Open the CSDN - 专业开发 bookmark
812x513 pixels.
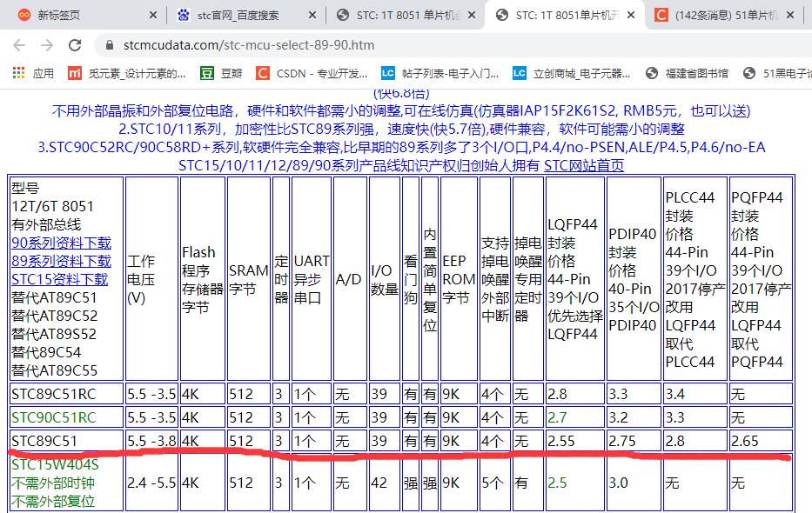coord(311,74)
